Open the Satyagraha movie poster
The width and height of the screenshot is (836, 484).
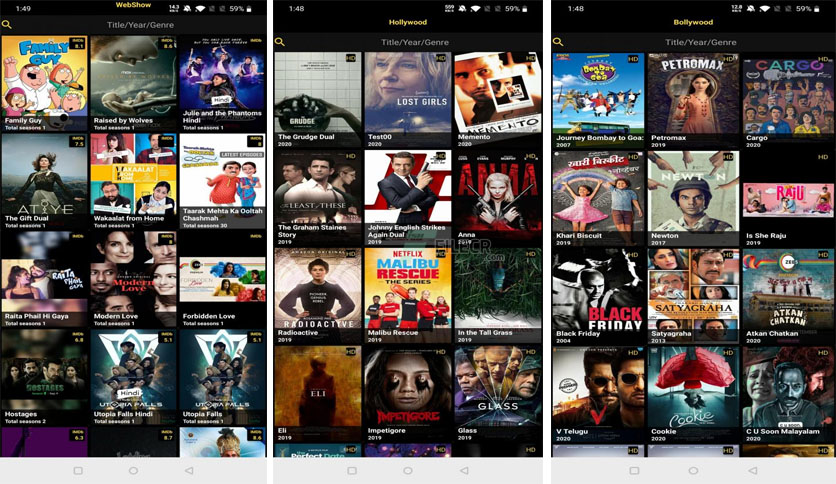click(693, 296)
